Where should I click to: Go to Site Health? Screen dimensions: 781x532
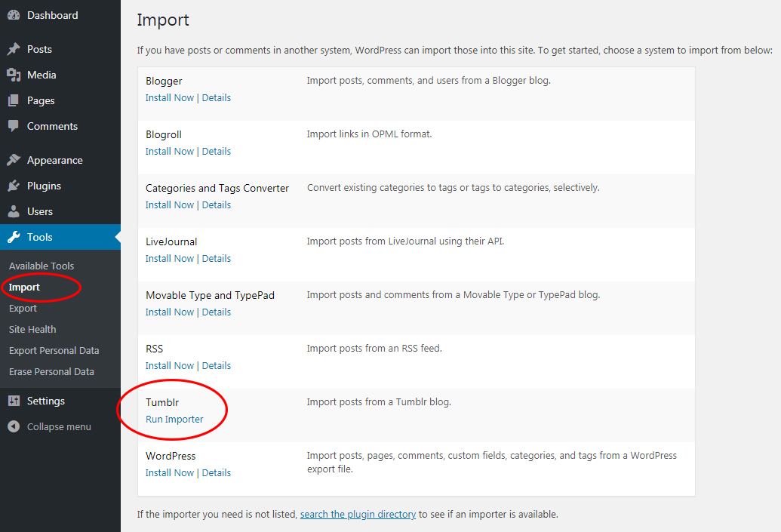pyautogui.click(x=32, y=329)
